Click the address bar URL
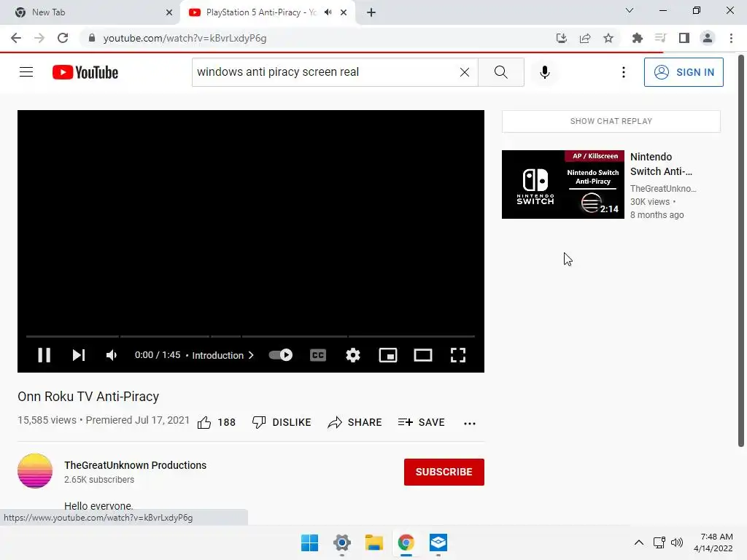This screenshot has width=747, height=560. pos(185,38)
